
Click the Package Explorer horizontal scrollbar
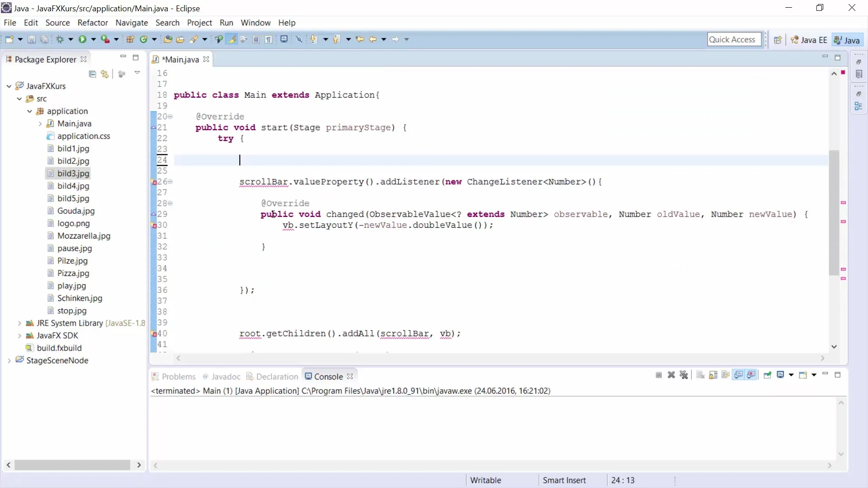tap(72, 465)
